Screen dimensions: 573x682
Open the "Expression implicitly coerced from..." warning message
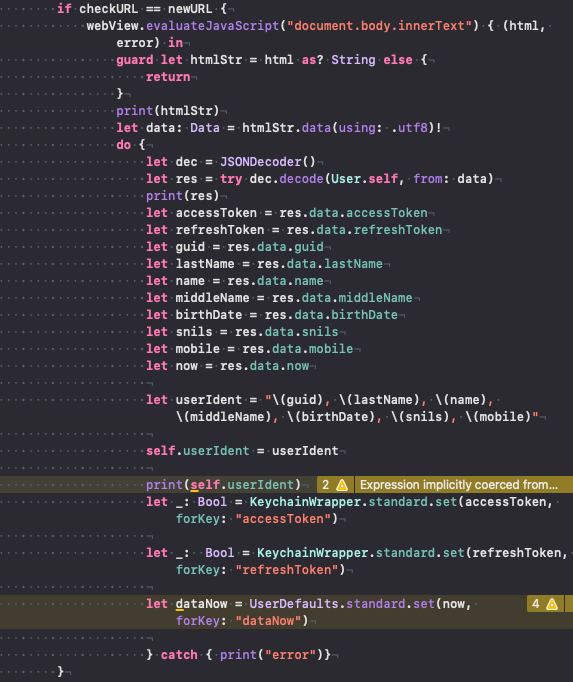pyautogui.click(x=459, y=485)
